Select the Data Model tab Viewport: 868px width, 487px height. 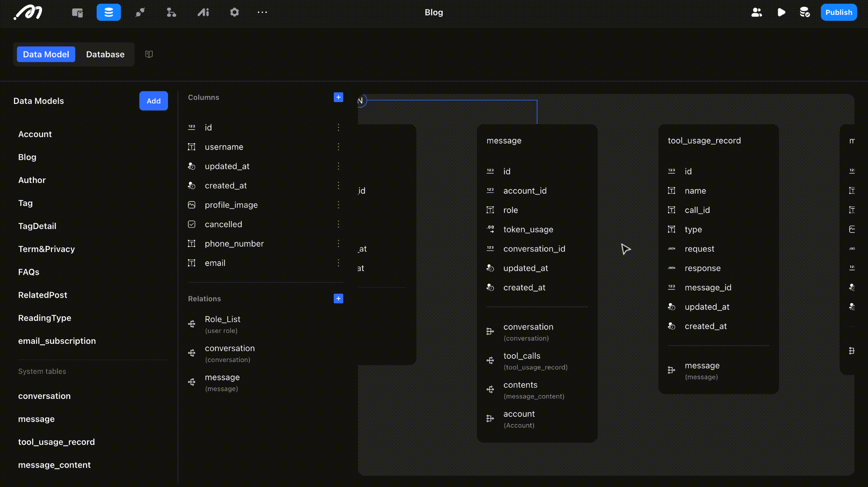[46, 54]
